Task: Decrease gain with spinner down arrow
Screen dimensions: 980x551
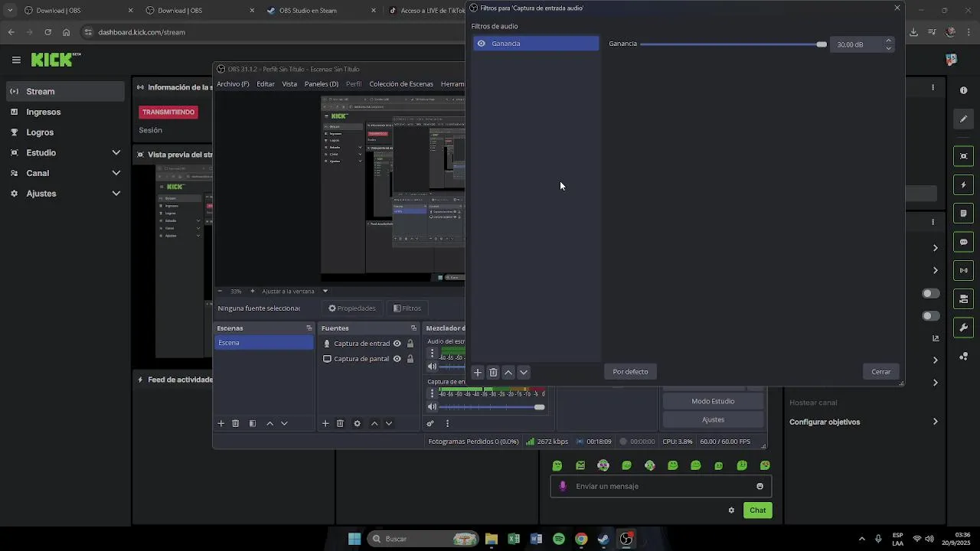Action: 888,48
